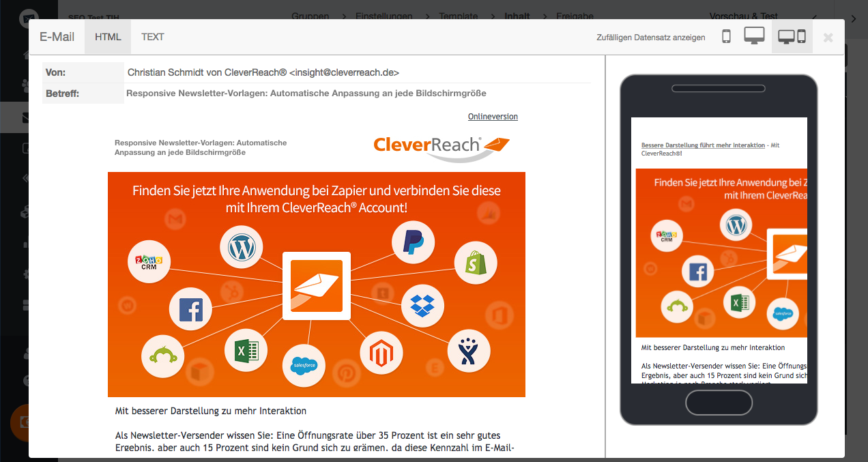Click the SurveyMonkey icon in the phone preview
This screenshot has width=868, height=462.
pyautogui.click(x=677, y=307)
